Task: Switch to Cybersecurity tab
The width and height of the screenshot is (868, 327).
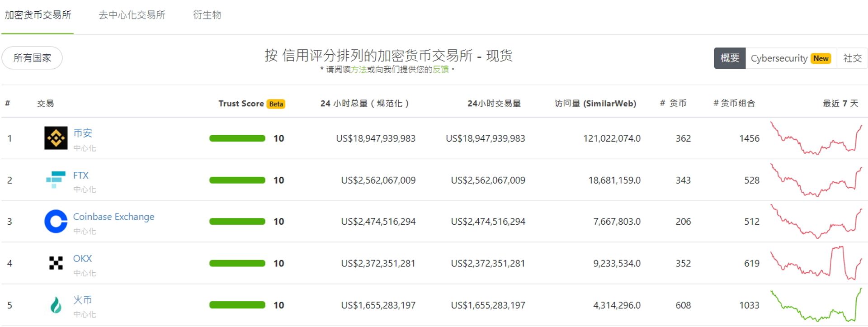Action: (x=791, y=58)
